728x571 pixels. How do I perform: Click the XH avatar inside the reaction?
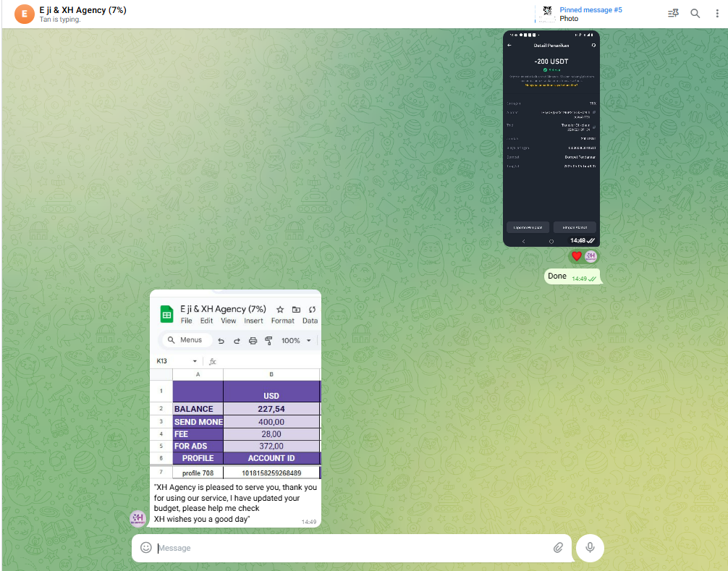[x=591, y=256]
